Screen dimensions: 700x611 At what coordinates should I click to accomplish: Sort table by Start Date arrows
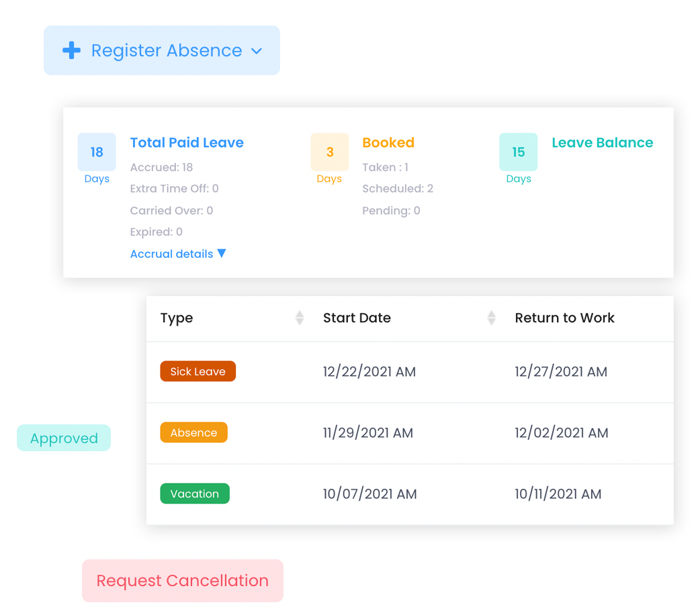pos(492,318)
